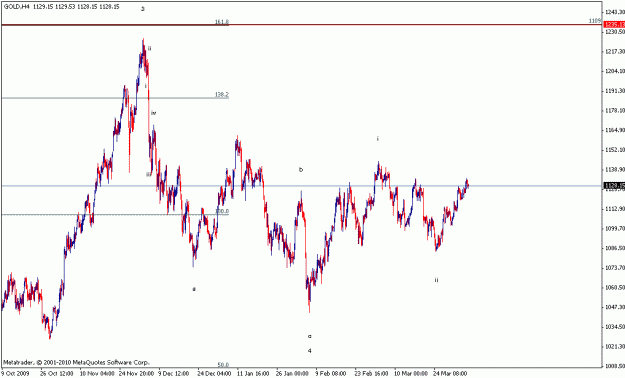Click the 1178.10 price axis value
625x378 pixels.
pos(615,110)
